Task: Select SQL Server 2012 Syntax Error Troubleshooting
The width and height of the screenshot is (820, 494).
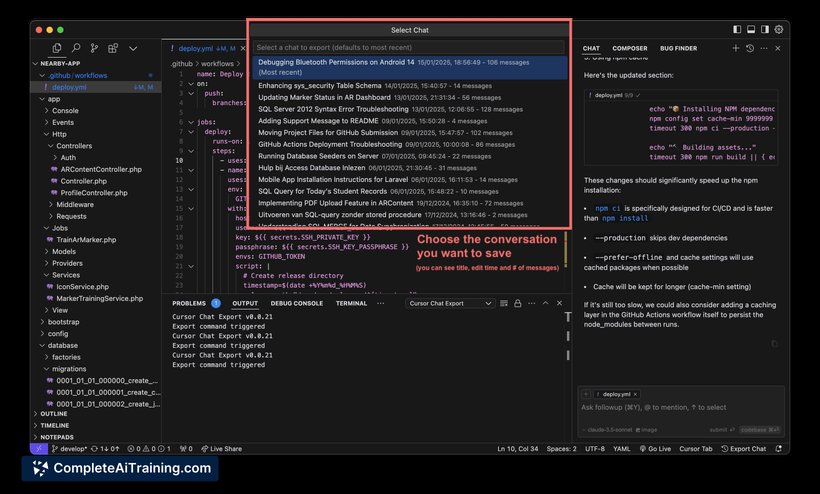Action: (x=409, y=109)
